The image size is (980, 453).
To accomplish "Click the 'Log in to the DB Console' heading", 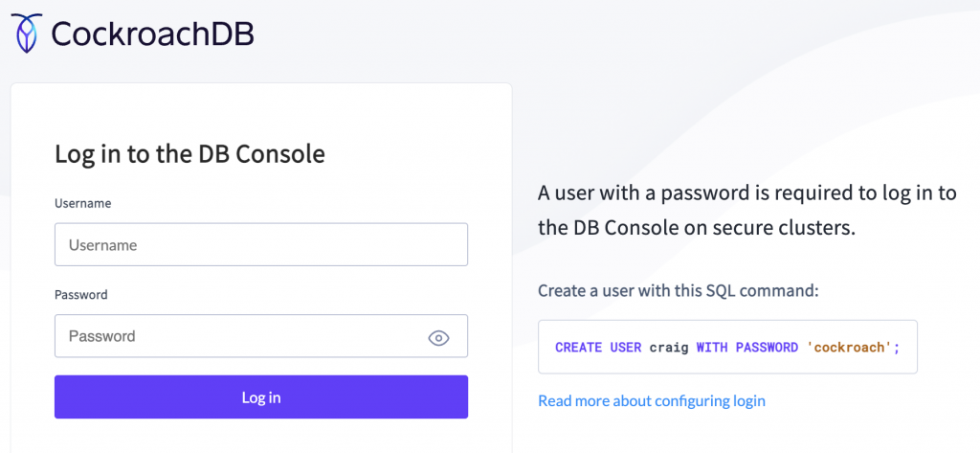I will pyautogui.click(x=189, y=153).
